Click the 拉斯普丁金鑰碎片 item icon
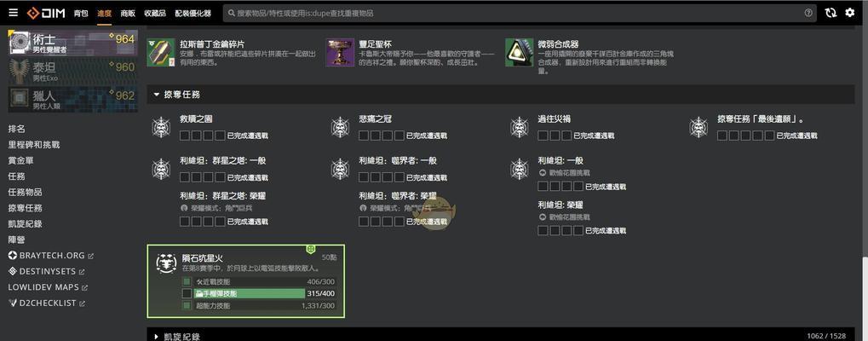The image size is (868, 341). pyautogui.click(x=160, y=53)
